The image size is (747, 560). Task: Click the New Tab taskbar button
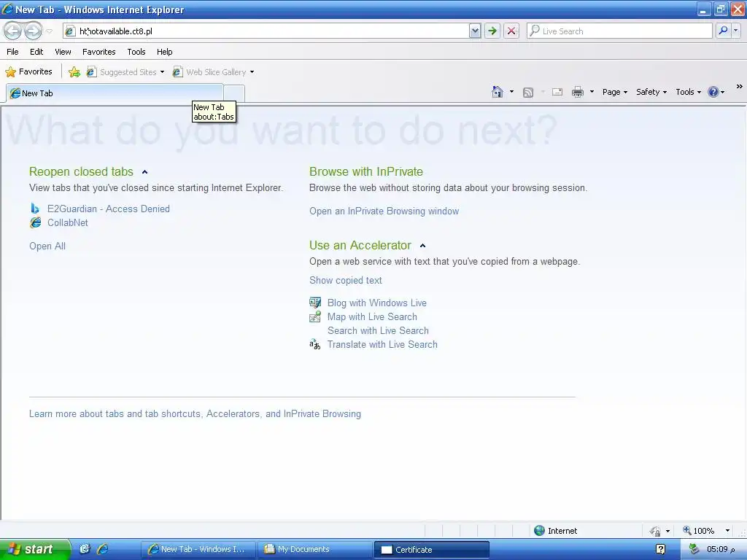198,549
